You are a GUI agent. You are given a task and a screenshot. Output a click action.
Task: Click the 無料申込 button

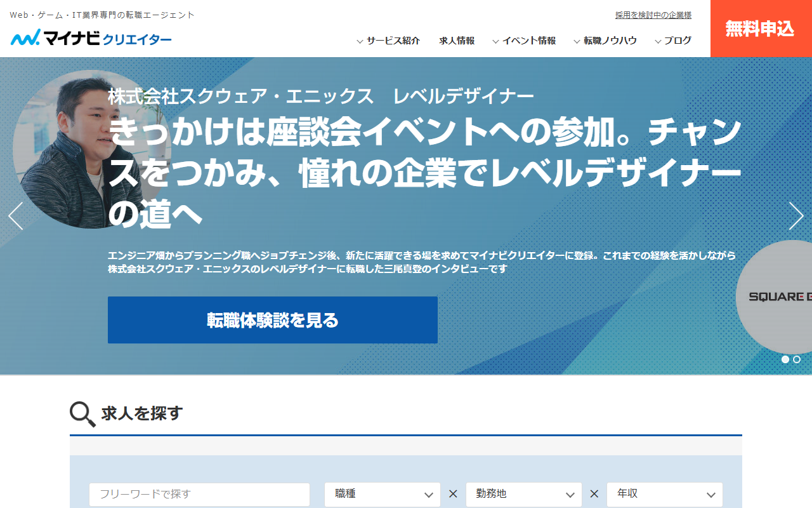coord(761,29)
